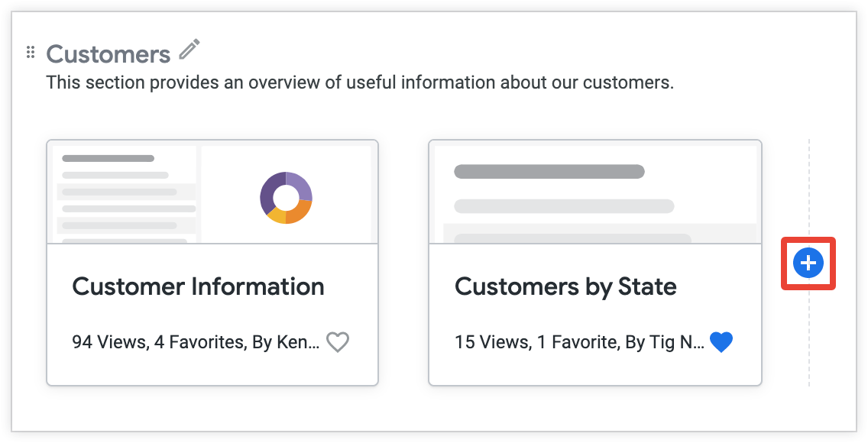Click the Customers by State thumbnail preview

[x=594, y=195]
